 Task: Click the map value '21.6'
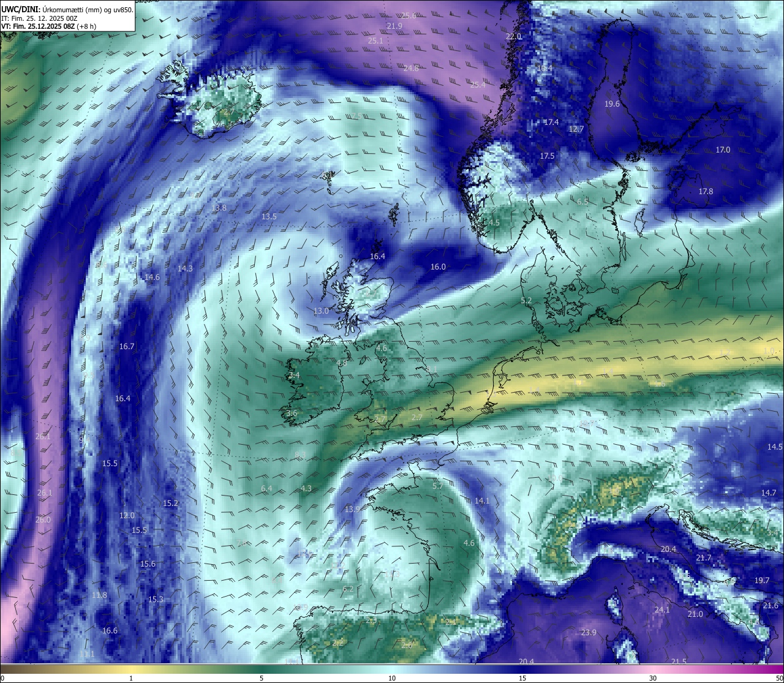point(770,605)
